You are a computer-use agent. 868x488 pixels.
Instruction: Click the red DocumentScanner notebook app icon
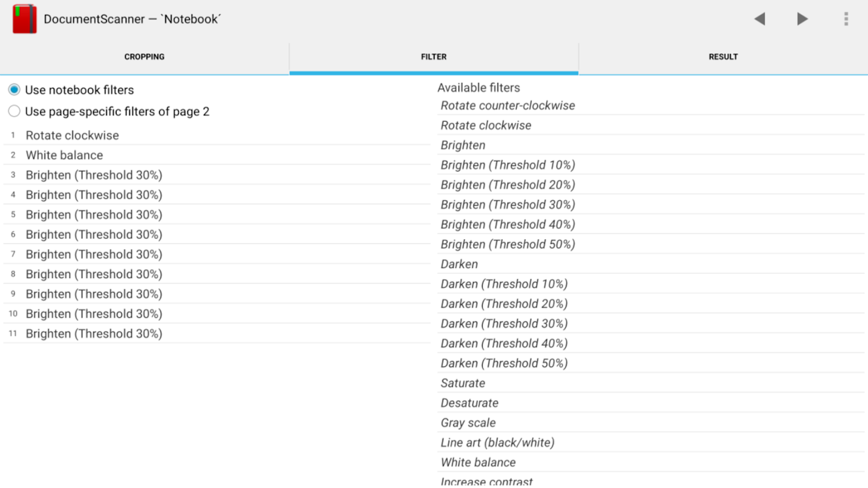(x=24, y=19)
